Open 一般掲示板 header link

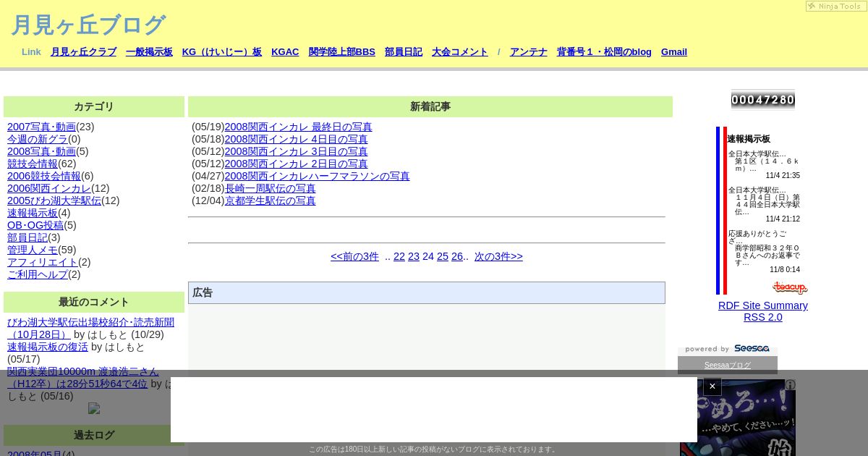click(x=149, y=52)
